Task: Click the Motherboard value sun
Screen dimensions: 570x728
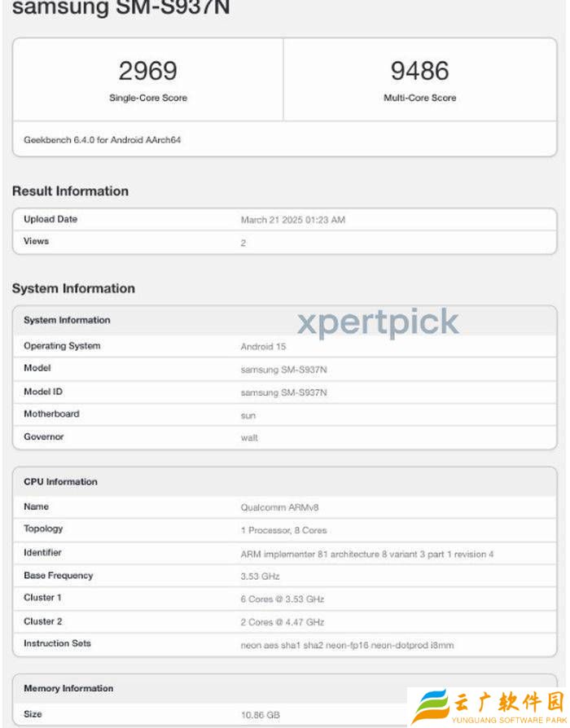Action: coord(248,414)
